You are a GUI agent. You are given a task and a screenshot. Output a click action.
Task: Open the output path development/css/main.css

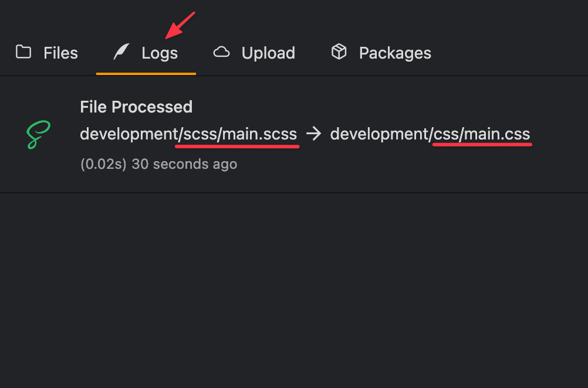pos(430,134)
